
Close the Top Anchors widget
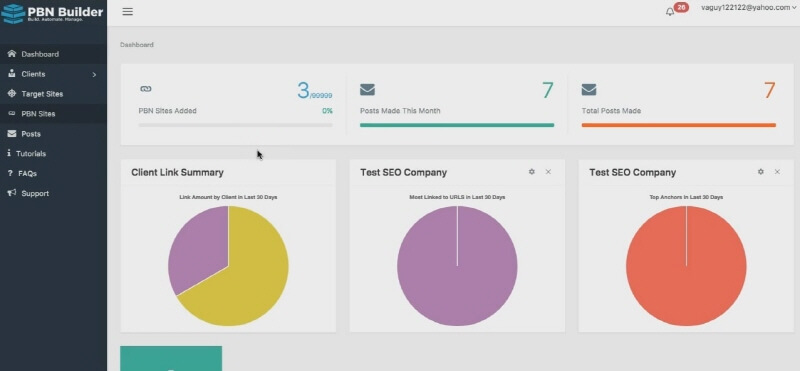click(x=778, y=172)
